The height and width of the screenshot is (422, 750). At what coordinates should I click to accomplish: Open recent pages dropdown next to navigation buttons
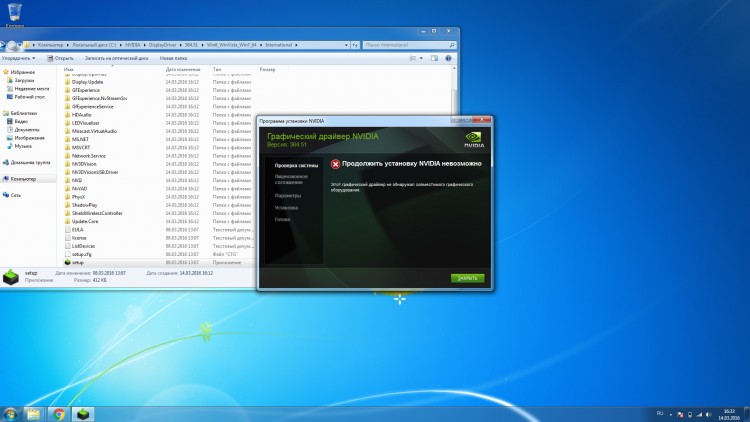pyautogui.click(x=20, y=45)
